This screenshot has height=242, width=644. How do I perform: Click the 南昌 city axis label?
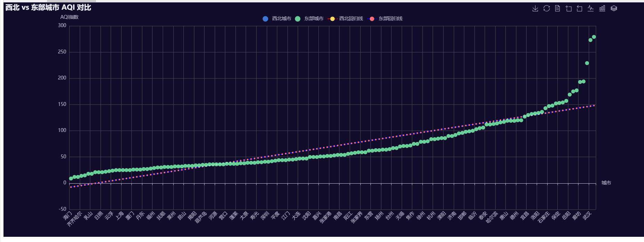click(x=337, y=216)
